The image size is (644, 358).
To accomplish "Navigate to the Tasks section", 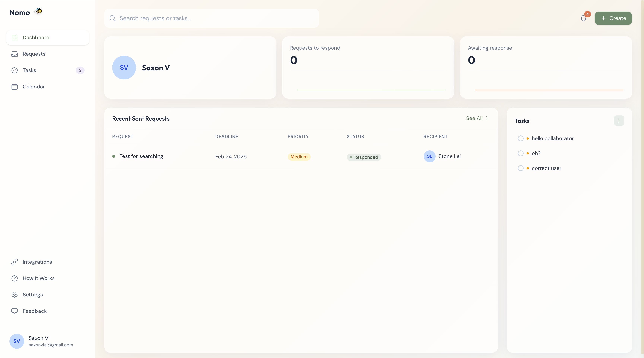I will [29, 70].
